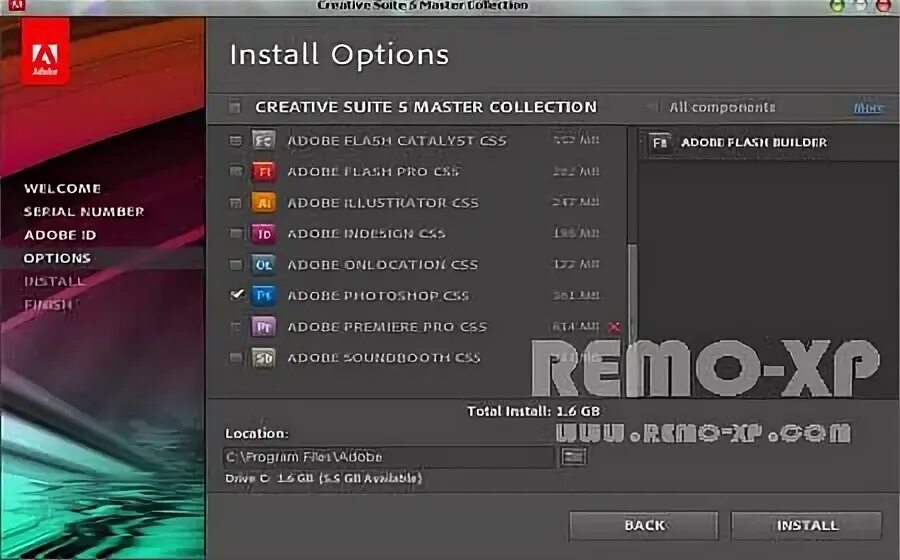Click the Premiere Pro CS5 icon
The height and width of the screenshot is (560, 900).
[263, 326]
